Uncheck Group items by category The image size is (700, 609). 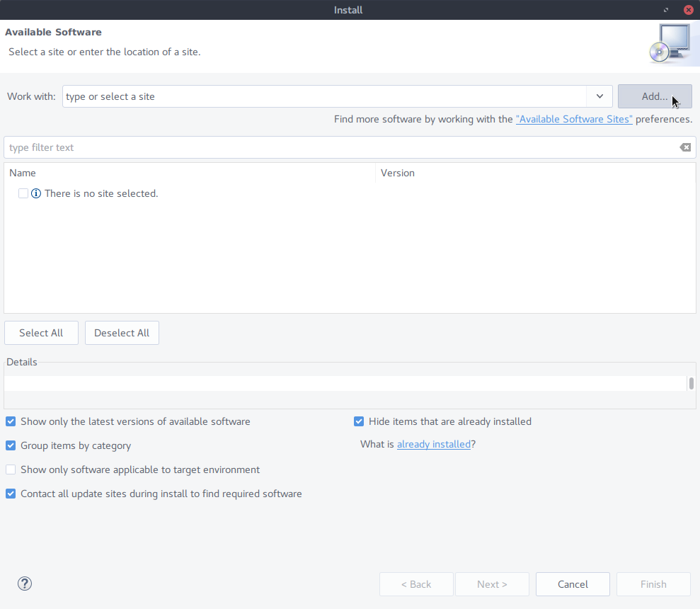(11, 445)
